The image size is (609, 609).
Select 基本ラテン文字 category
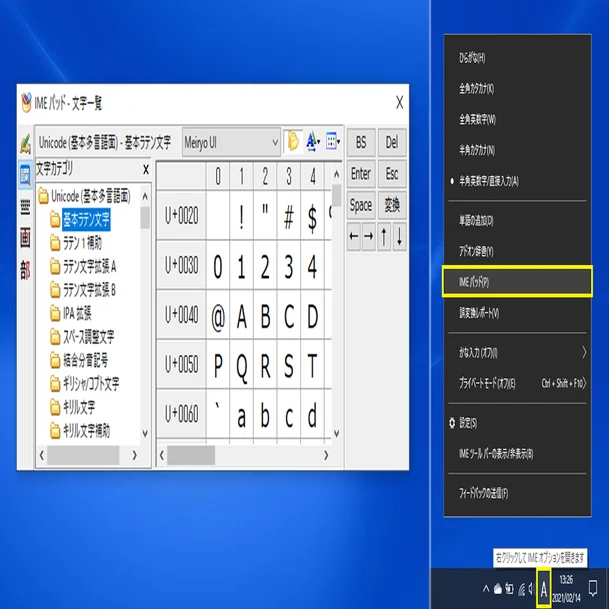[x=86, y=220]
